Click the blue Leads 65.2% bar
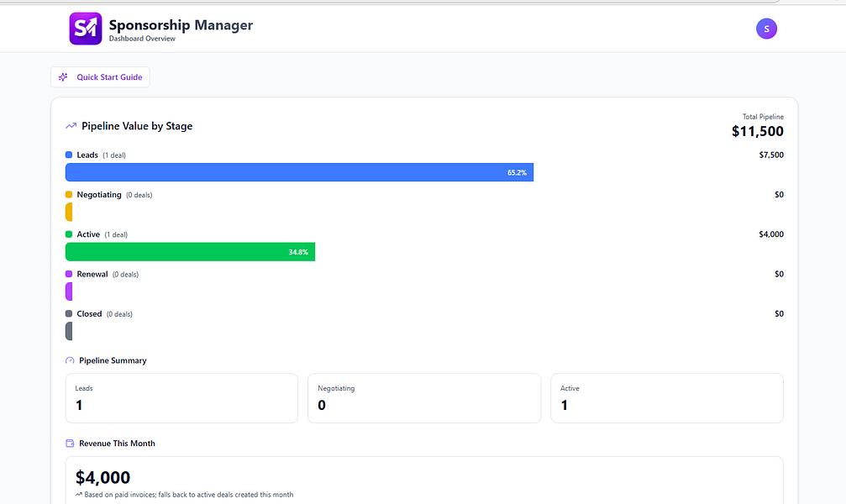The height and width of the screenshot is (504, 846). (299, 173)
